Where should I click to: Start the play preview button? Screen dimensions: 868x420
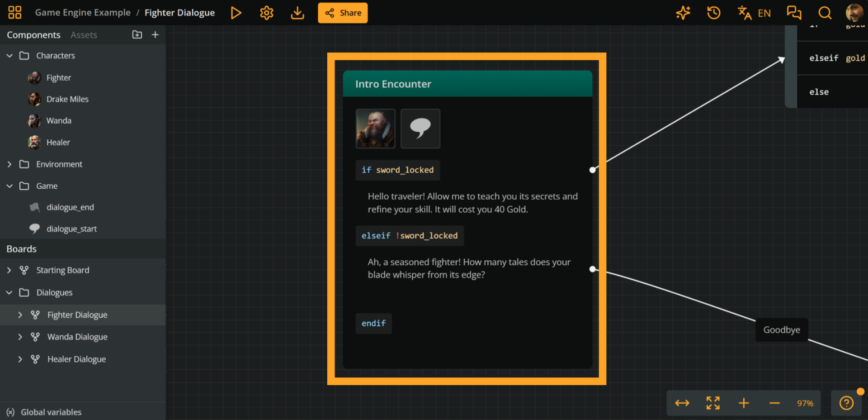236,13
